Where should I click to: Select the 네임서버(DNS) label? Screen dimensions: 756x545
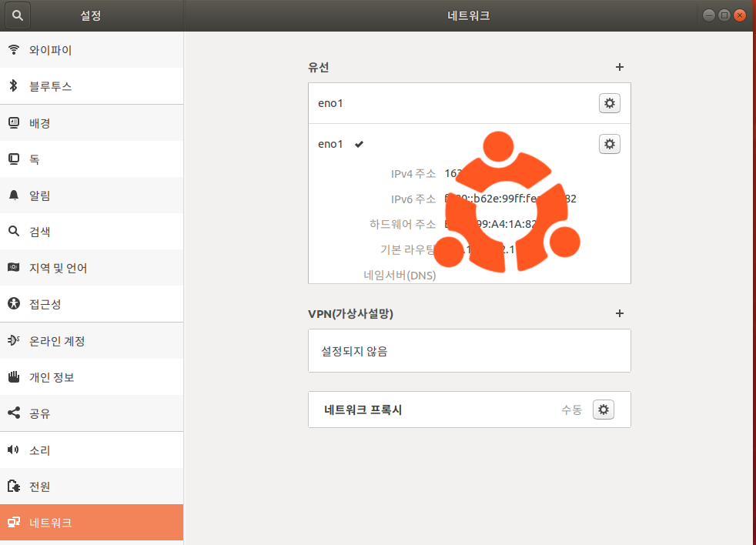400,275
